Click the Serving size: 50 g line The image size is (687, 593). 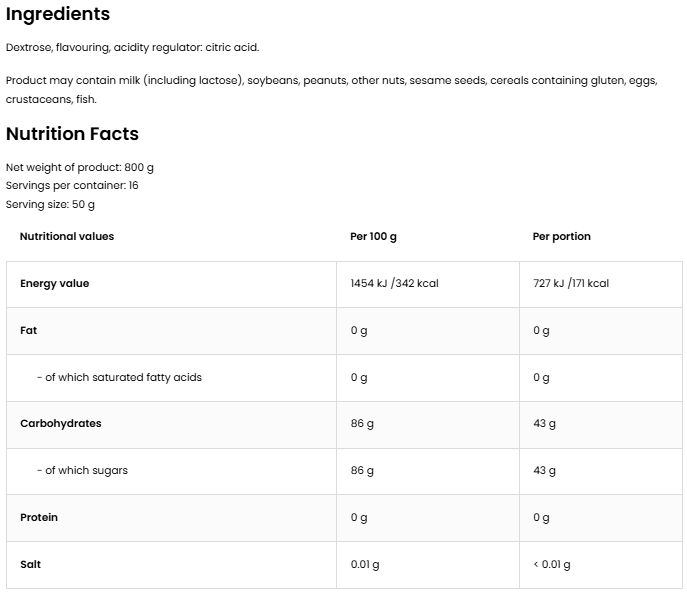50,204
